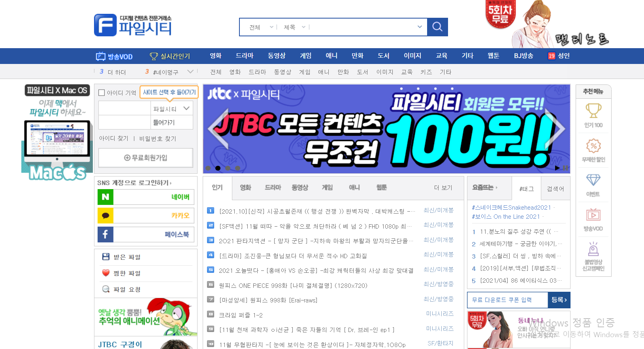
Task: Select first banner indicator dot
Action: click(208, 168)
